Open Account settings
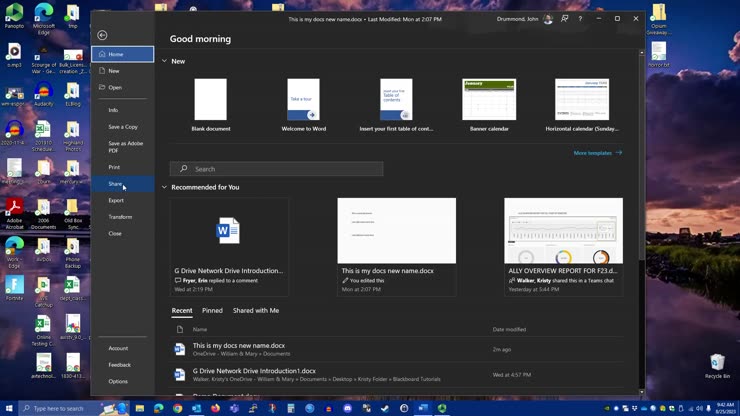 [123, 348]
